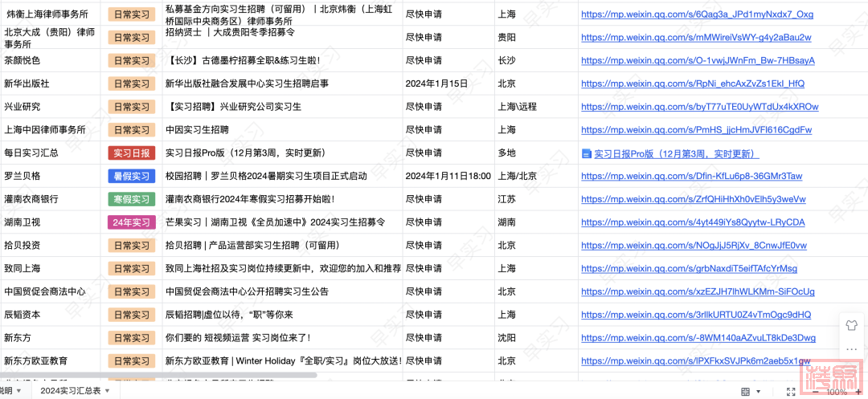Open the link ending -8WM140aAZvuLT8kDe3Dwg

pyautogui.click(x=698, y=338)
